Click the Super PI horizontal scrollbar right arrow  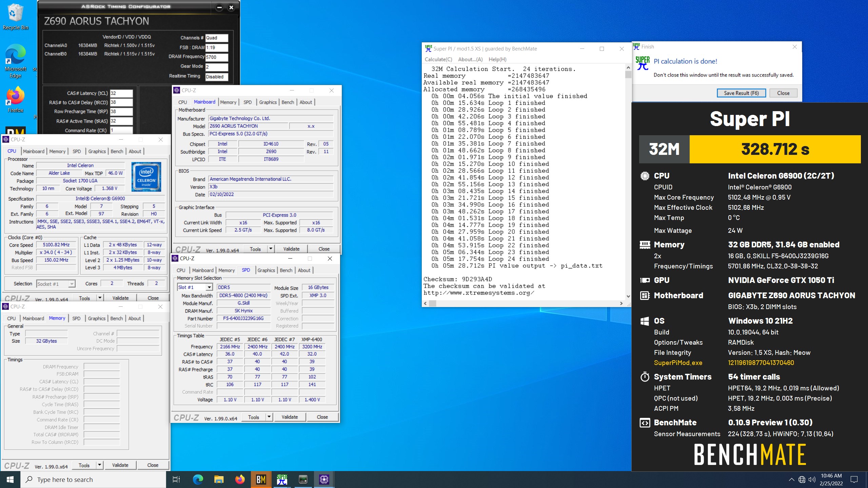coord(621,303)
